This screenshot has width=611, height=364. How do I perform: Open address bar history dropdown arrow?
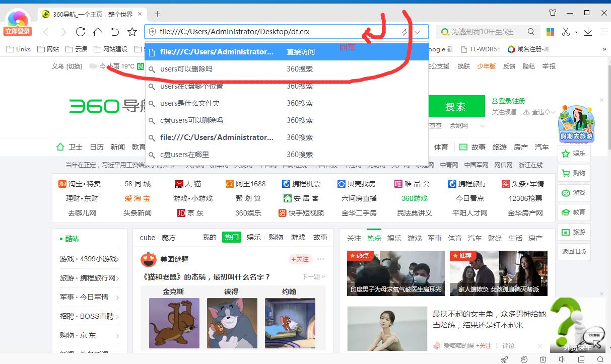417,32
